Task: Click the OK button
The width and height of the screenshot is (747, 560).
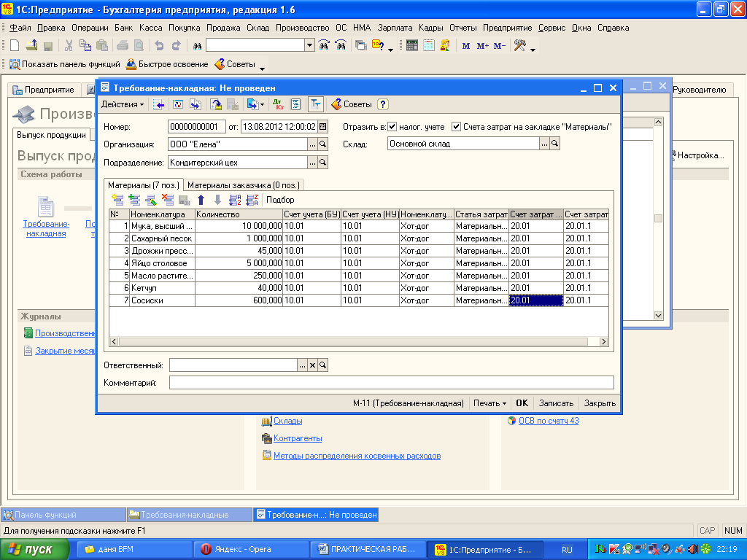Action: (522, 403)
